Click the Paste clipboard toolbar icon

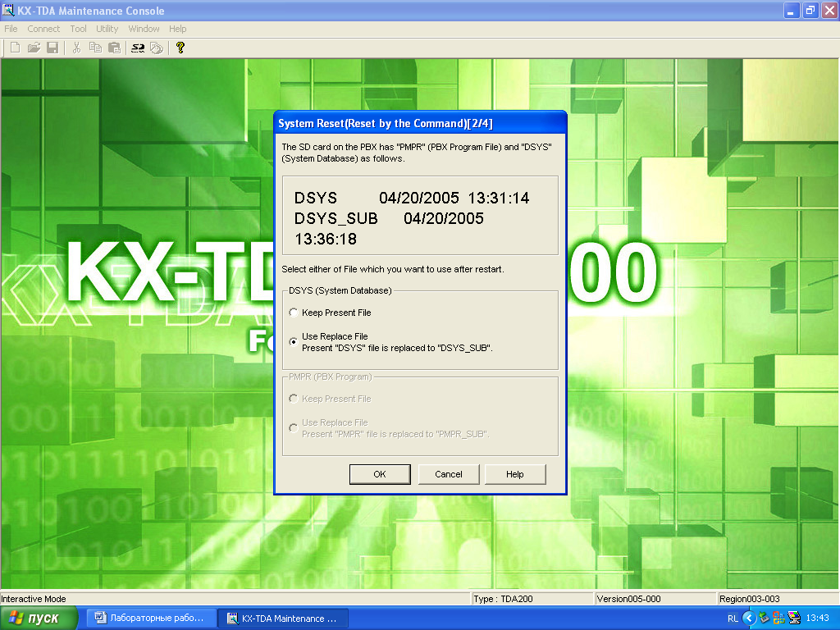coord(114,48)
